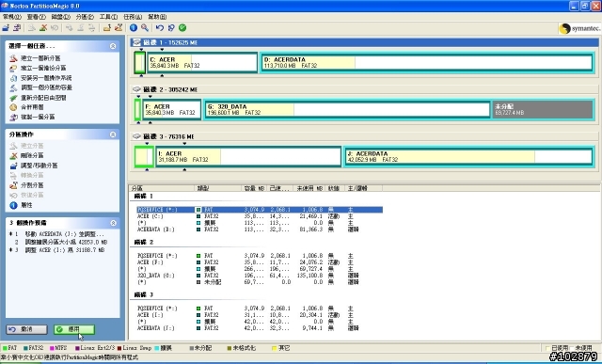Open the View (V) menu
The height and width of the screenshot is (364, 602).
(36, 17)
